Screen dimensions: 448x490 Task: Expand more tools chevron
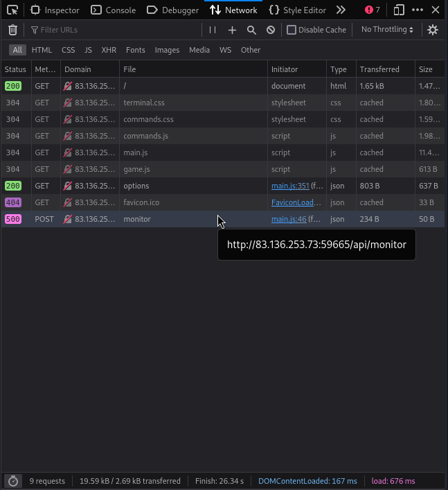(341, 10)
